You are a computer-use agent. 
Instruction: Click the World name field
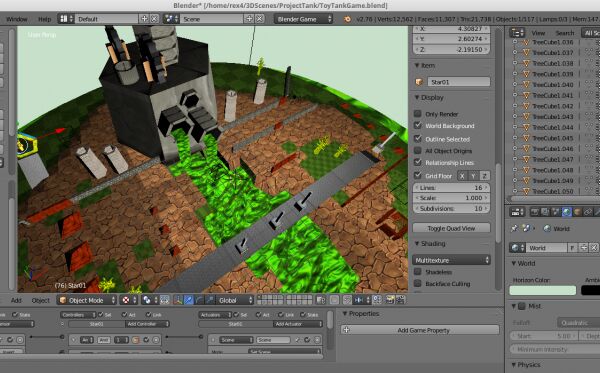pyautogui.click(x=547, y=248)
